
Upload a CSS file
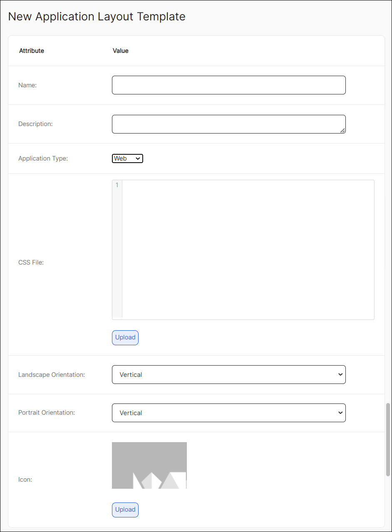pyautogui.click(x=125, y=337)
